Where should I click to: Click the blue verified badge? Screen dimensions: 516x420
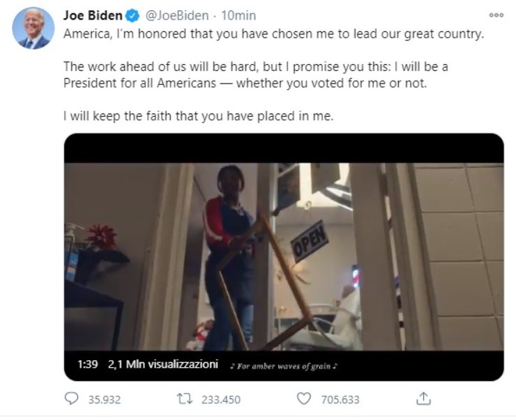[x=131, y=15]
